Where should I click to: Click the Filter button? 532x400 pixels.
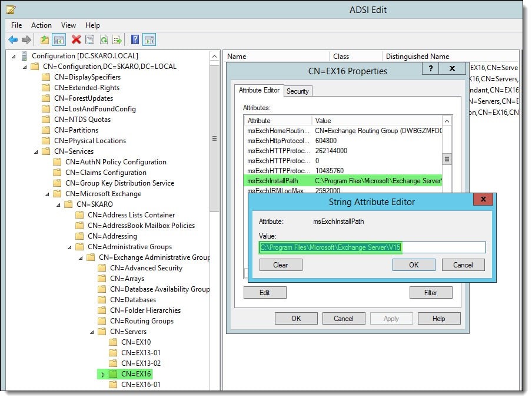tap(431, 293)
